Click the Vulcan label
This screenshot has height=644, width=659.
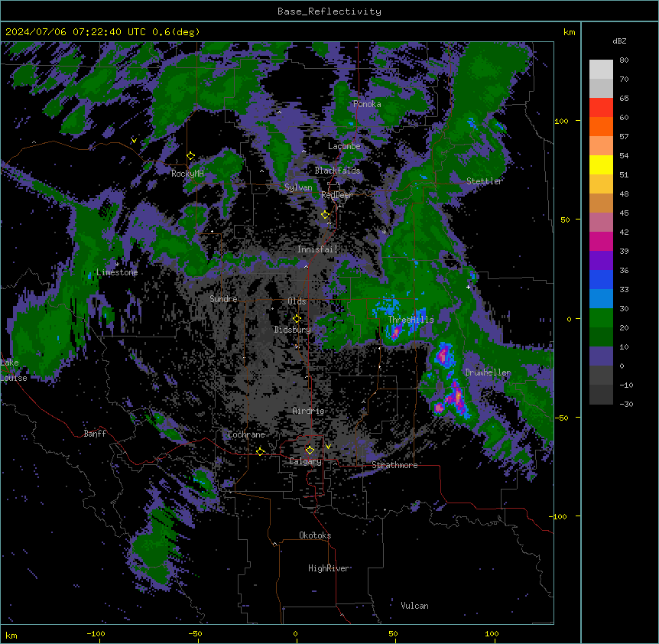click(x=415, y=606)
